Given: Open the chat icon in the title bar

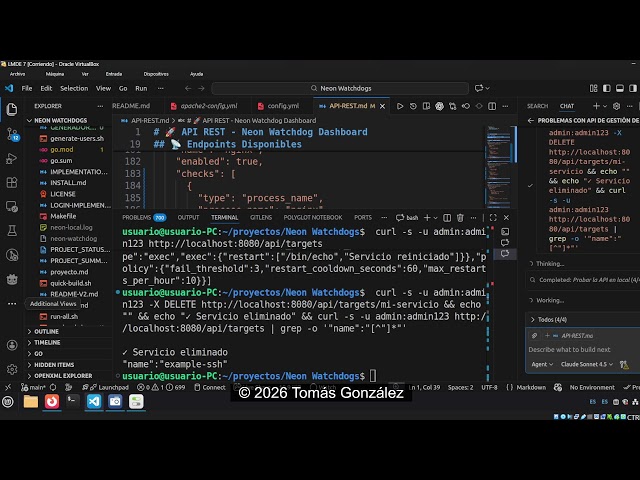Looking at the screenshot, I should [x=479, y=88].
